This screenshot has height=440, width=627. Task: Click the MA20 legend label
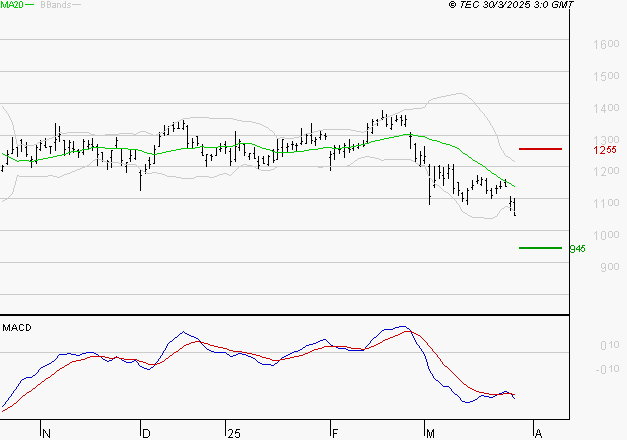[x=12, y=5]
